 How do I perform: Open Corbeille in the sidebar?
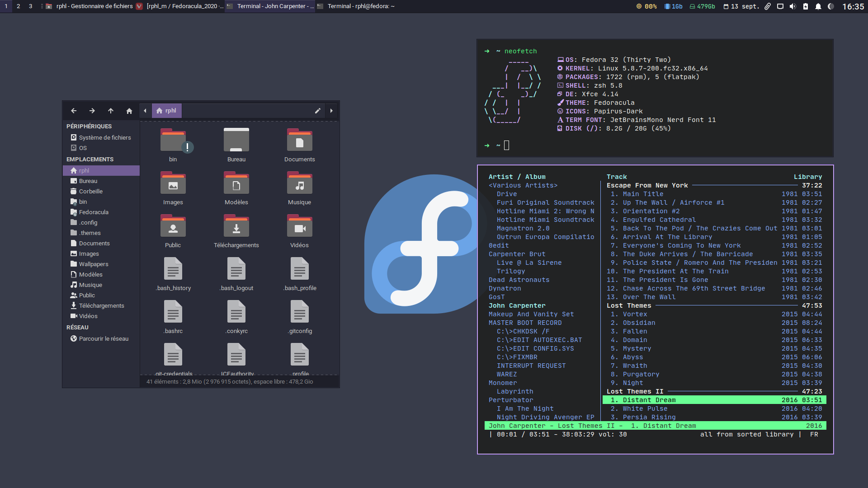point(90,191)
